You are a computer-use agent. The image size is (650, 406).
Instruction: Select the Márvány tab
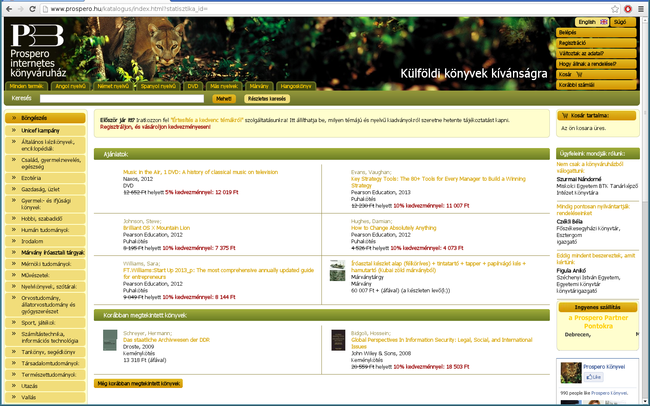(x=259, y=86)
